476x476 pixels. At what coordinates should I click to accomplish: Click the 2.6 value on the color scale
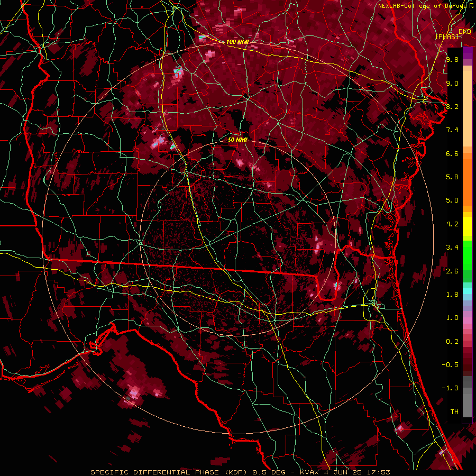pos(452,271)
